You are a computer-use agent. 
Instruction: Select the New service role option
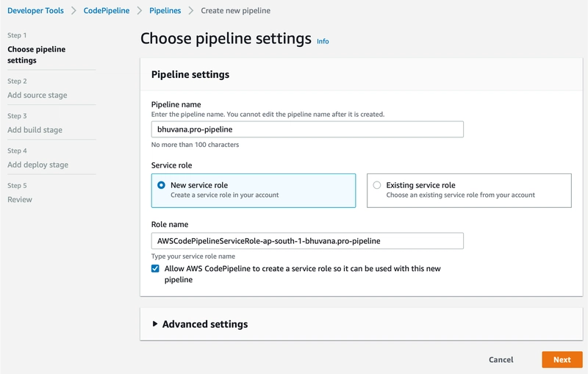161,185
